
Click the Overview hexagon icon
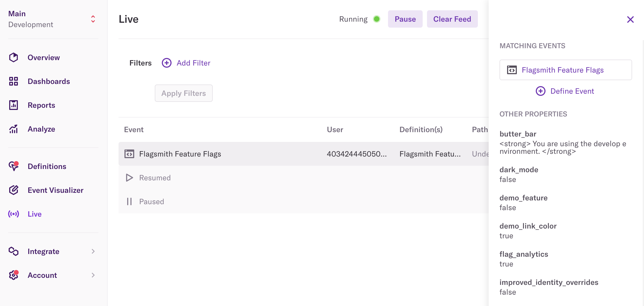pyautogui.click(x=14, y=57)
